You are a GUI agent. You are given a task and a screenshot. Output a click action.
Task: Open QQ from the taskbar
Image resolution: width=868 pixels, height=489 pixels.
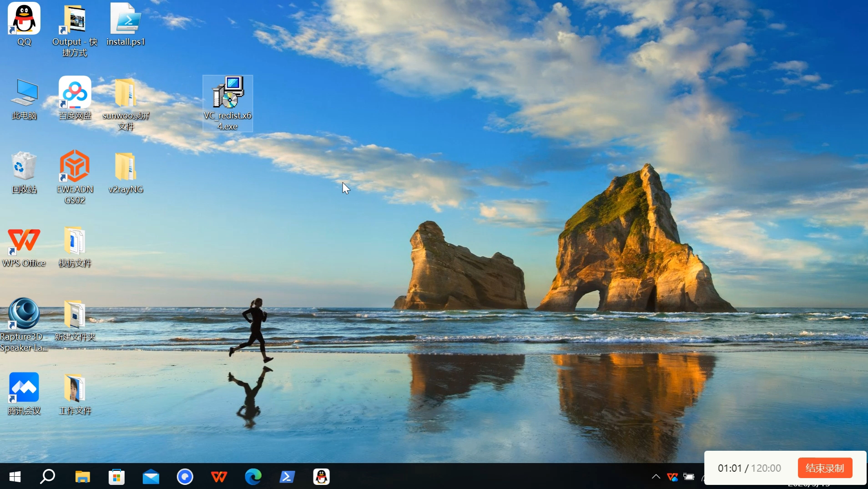[321, 477]
